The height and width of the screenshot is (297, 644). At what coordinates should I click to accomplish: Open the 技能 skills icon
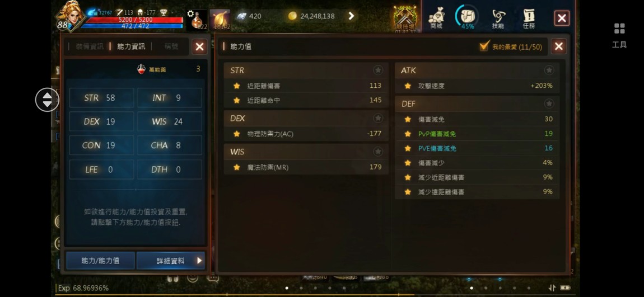coord(498,18)
